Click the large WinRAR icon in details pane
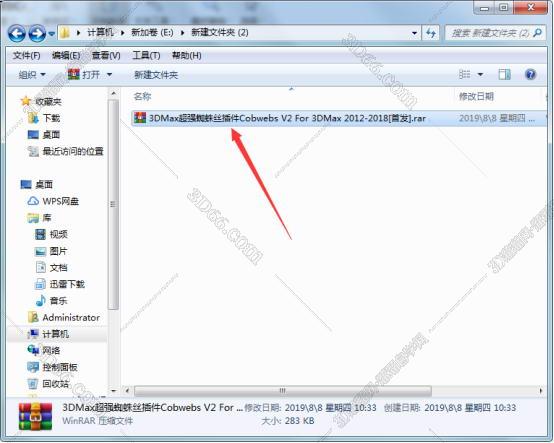The image size is (554, 443). (x=35, y=416)
